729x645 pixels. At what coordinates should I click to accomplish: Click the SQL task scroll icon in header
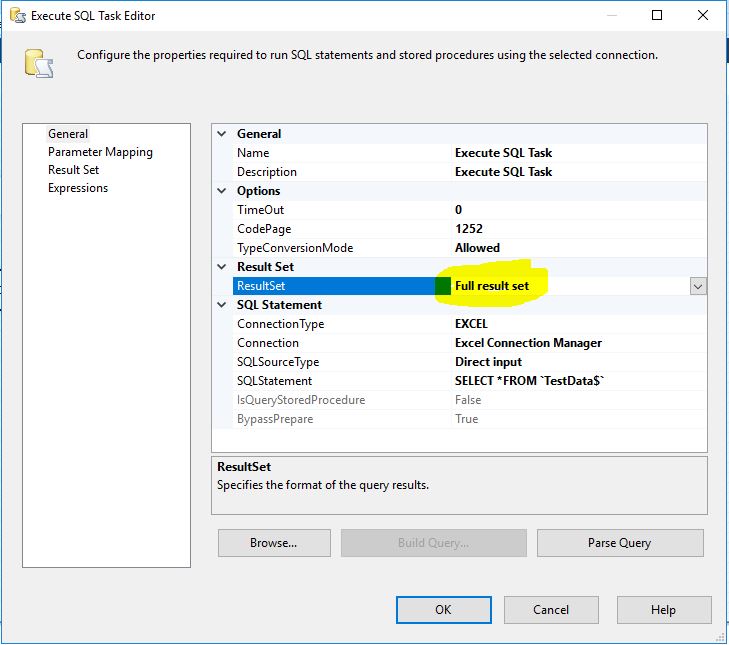click(x=40, y=60)
